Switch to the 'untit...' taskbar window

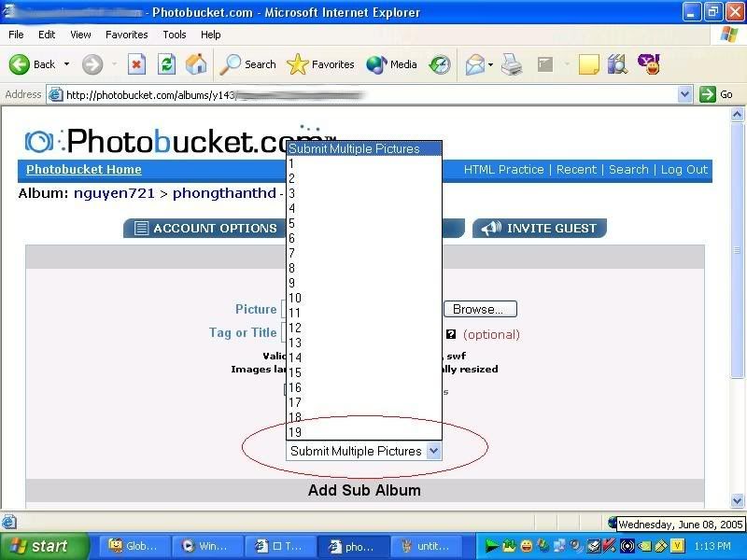425,546
